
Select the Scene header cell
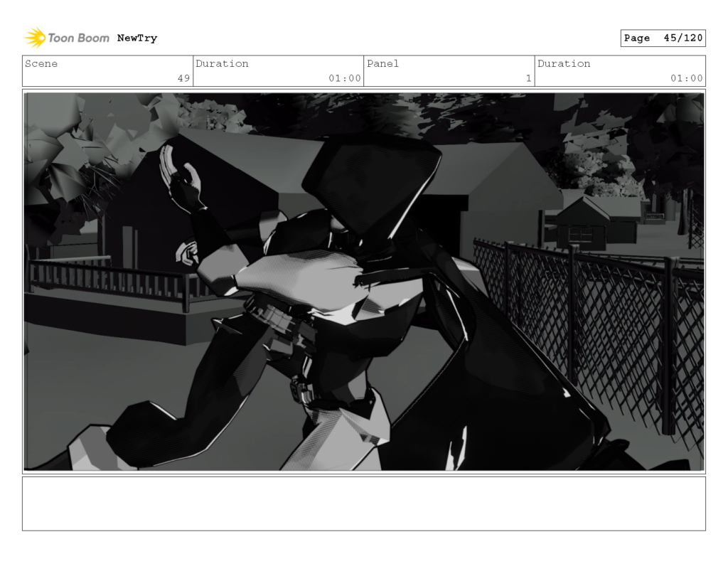tap(41, 64)
